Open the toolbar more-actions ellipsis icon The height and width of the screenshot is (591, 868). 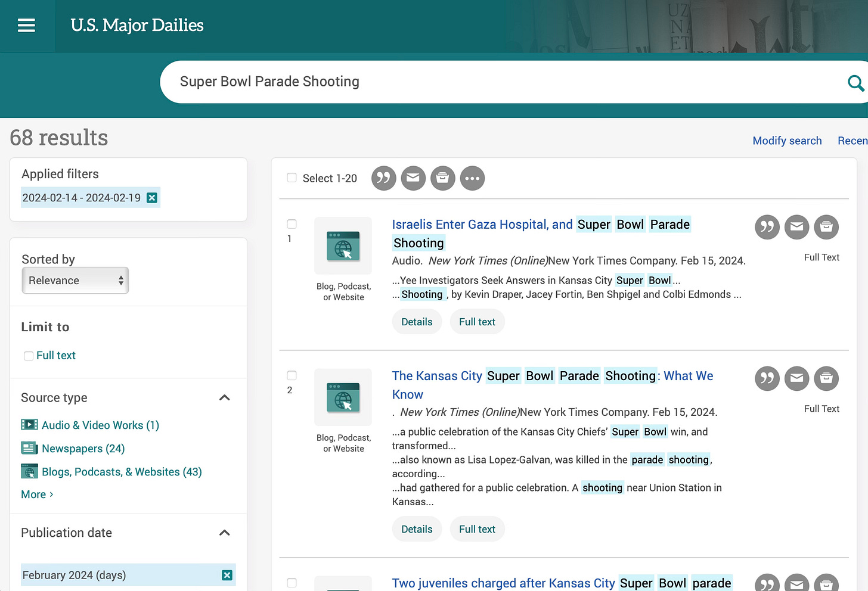pos(473,178)
